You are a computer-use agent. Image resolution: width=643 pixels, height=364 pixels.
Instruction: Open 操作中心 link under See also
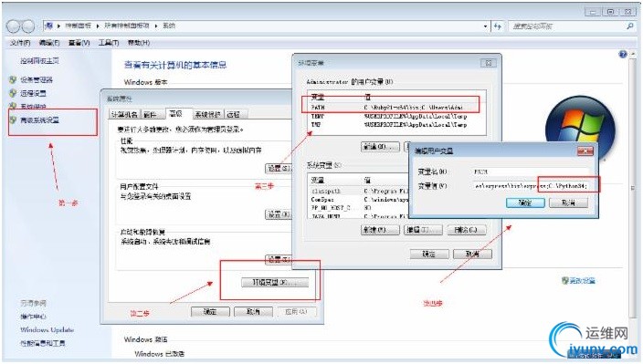[33, 317]
